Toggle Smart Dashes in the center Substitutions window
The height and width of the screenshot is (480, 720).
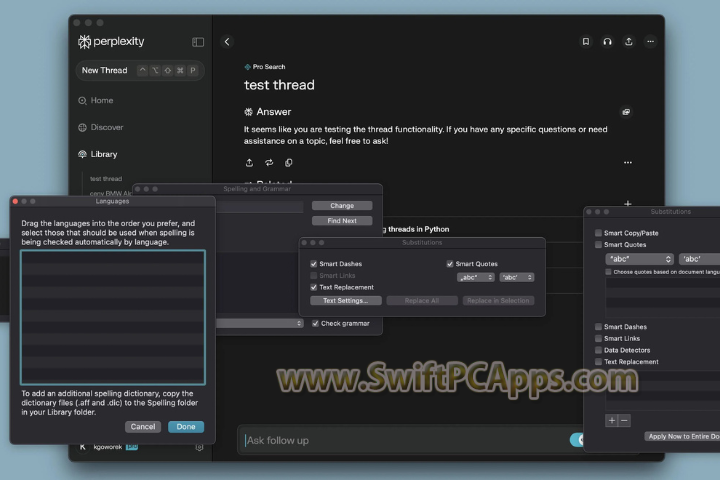(x=314, y=264)
